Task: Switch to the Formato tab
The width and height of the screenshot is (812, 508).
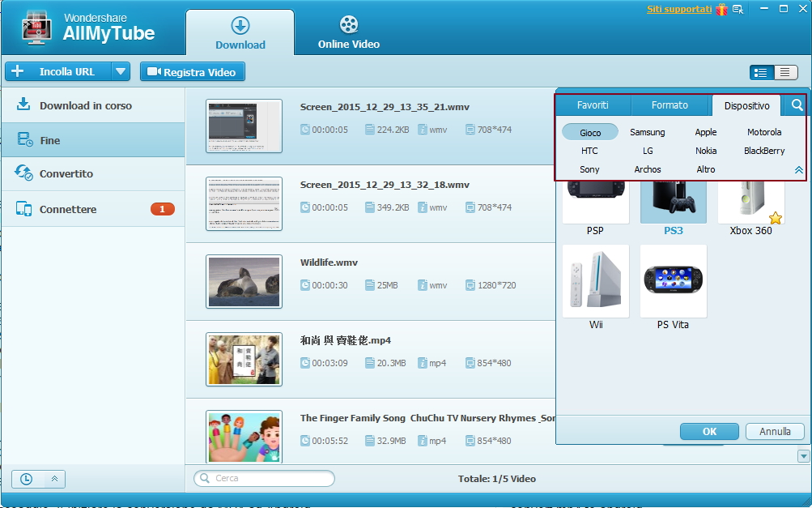Action: [x=670, y=105]
